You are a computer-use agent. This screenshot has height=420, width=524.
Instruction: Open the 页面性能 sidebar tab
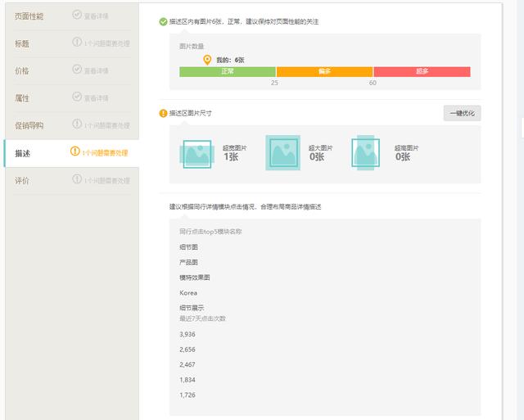(x=71, y=16)
